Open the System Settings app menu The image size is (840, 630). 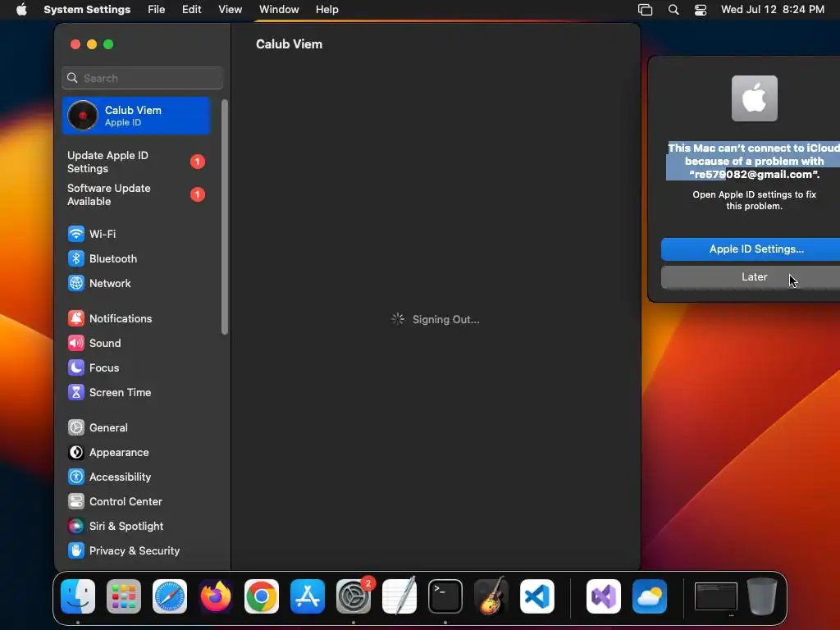coord(87,10)
